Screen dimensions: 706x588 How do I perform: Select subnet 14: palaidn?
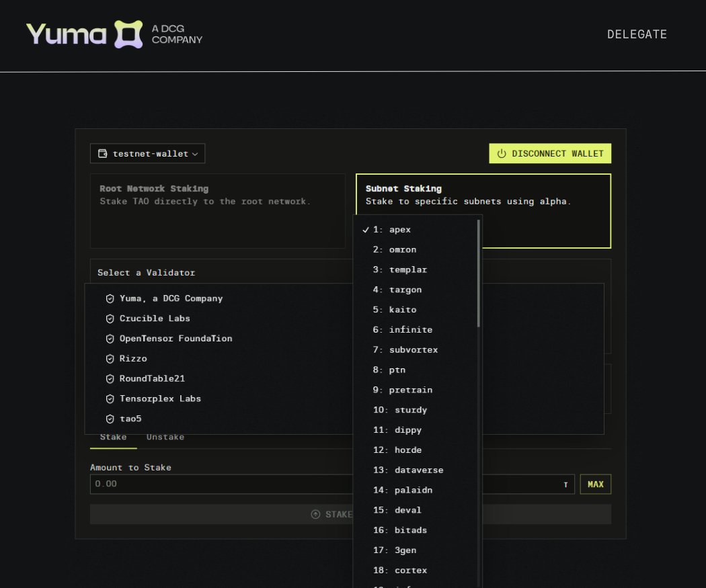click(x=415, y=490)
